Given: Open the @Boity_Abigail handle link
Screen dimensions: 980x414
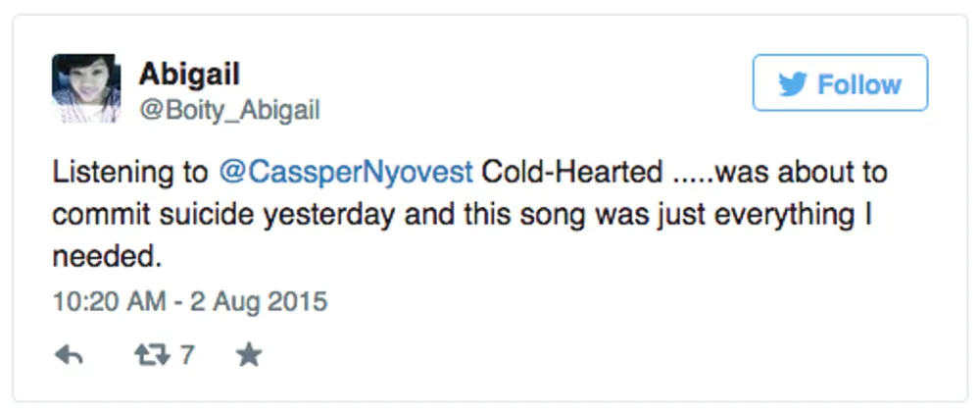Looking at the screenshot, I should 229,110.
